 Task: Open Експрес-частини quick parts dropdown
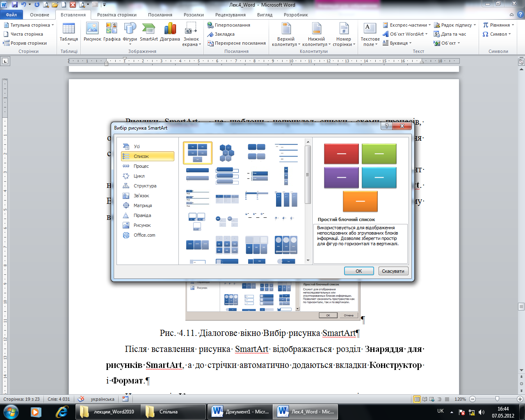[x=406, y=25]
